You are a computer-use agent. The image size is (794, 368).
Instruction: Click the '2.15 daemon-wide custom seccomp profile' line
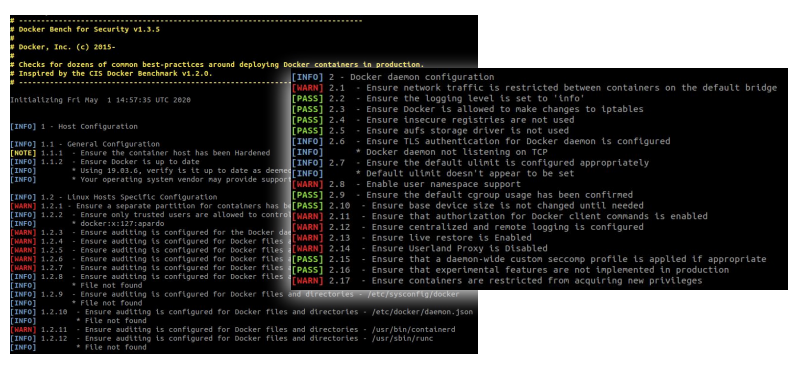tap(529, 259)
